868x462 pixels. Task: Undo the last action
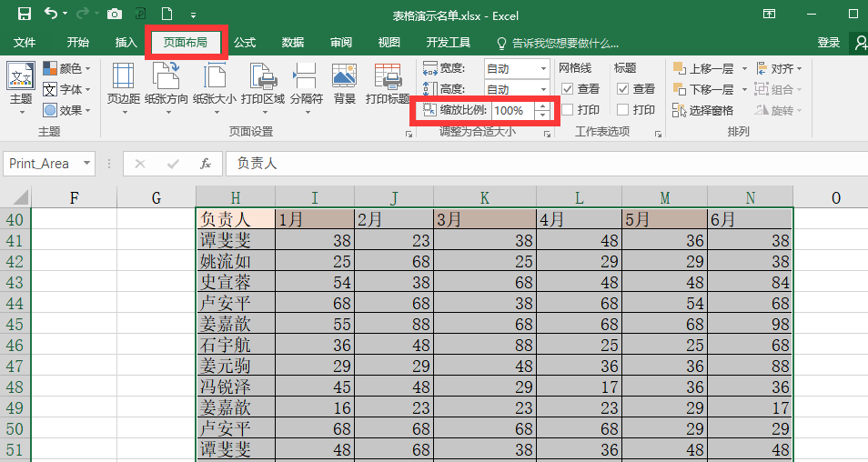click(50, 14)
